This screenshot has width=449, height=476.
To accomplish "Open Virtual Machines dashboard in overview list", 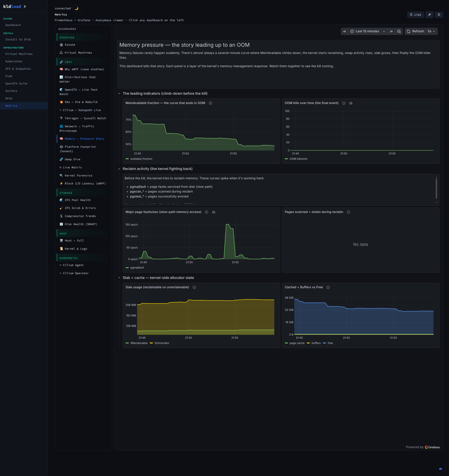I will pyautogui.click(x=83, y=53).
